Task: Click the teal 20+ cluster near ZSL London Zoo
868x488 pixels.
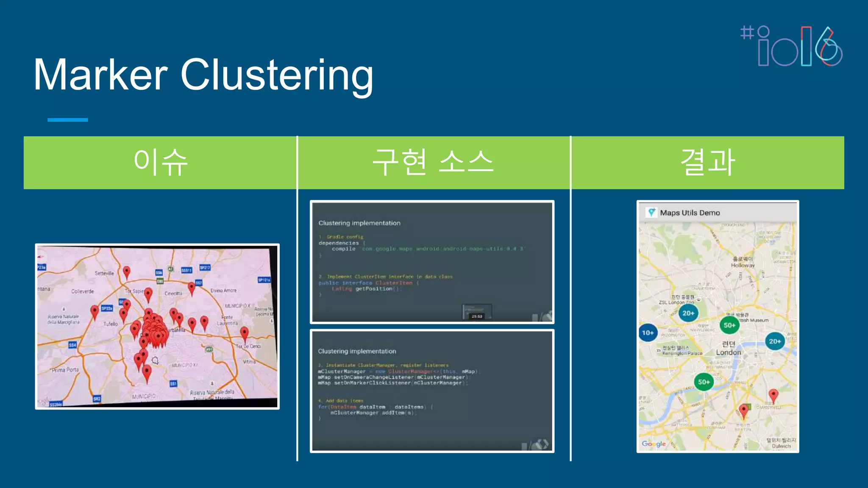Action: tap(688, 313)
